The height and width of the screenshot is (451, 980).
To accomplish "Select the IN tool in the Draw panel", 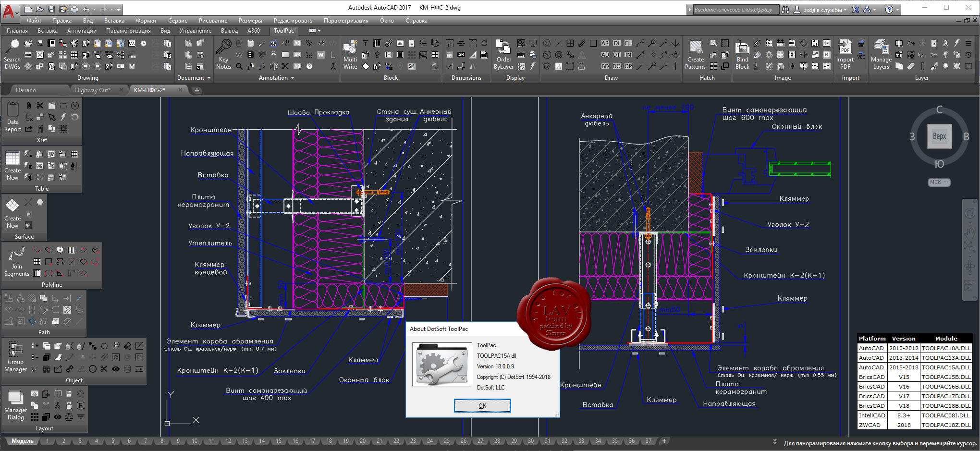I will click(628, 55).
